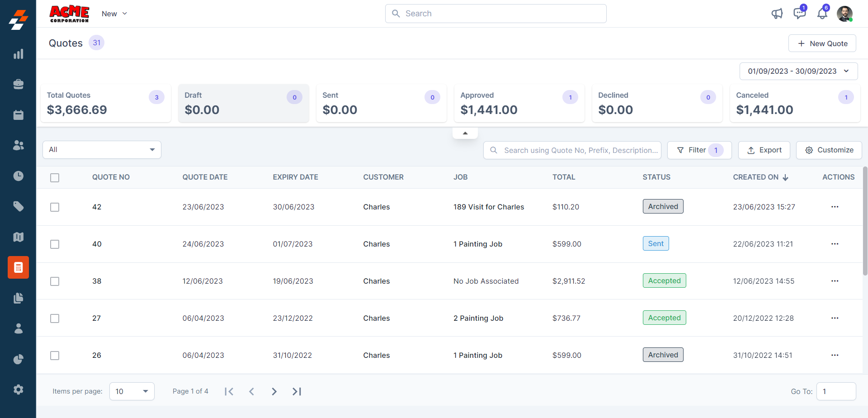Screen dimensions: 868x418
Task: Export the quotes list
Action: pyautogui.click(x=764, y=150)
